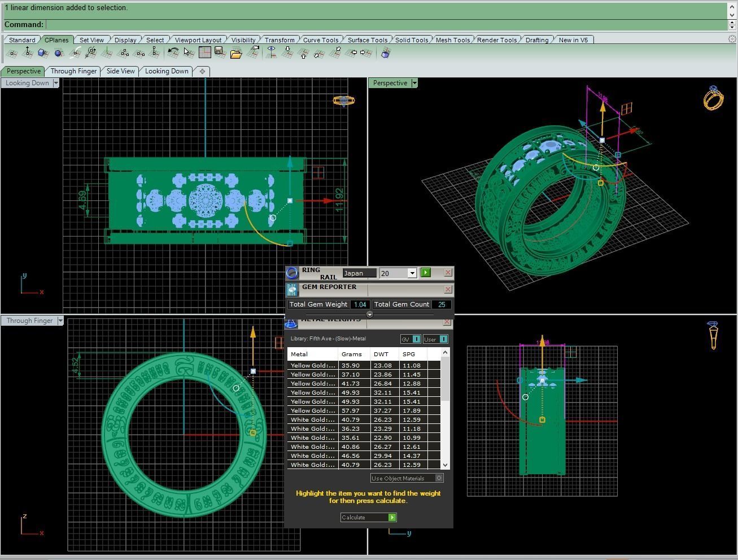Click the Ring Rail tool icon
738x560 pixels.
pyautogui.click(x=292, y=273)
